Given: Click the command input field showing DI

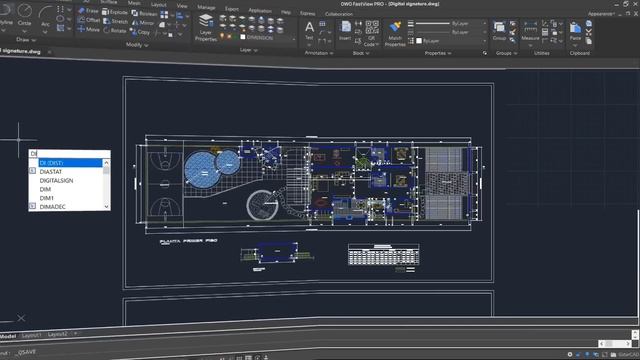Looking at the screenshot, I should click(69, 153).
